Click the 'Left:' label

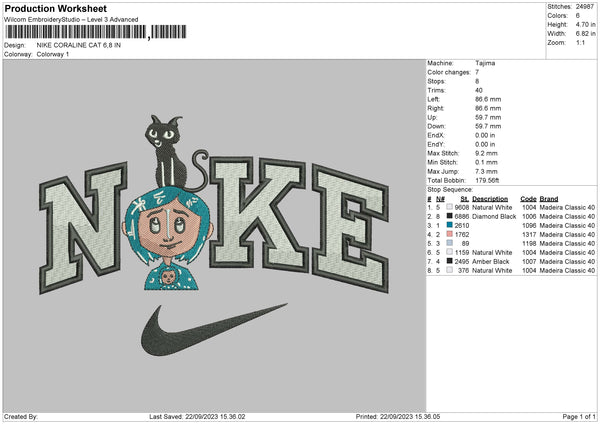pos(434,99)
